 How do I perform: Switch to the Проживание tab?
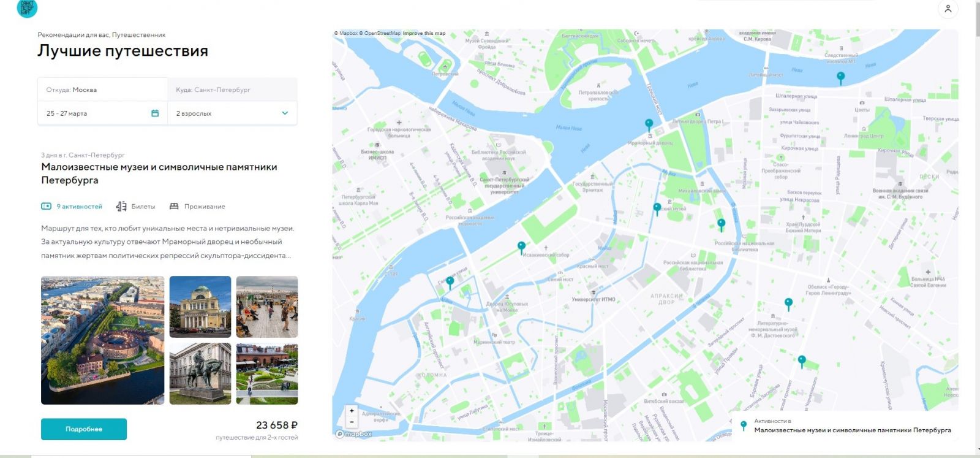tap(197, 207)
